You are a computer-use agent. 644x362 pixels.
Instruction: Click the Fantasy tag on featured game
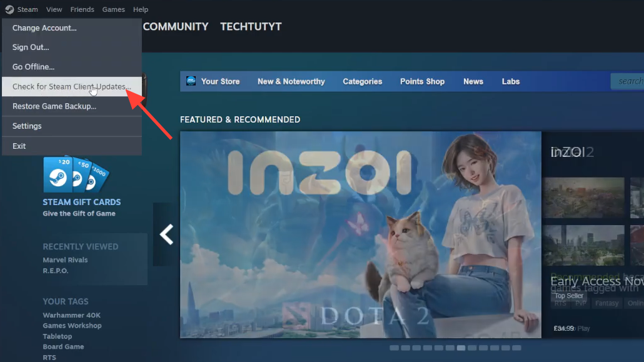(x=606, y=303)
